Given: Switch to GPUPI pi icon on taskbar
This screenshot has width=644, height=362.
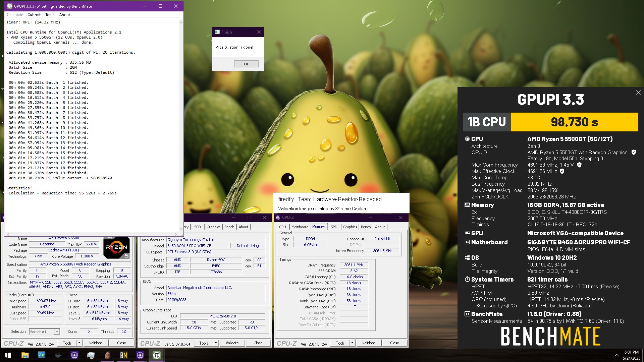Looking at the screenshot, I should click(157, 355).
